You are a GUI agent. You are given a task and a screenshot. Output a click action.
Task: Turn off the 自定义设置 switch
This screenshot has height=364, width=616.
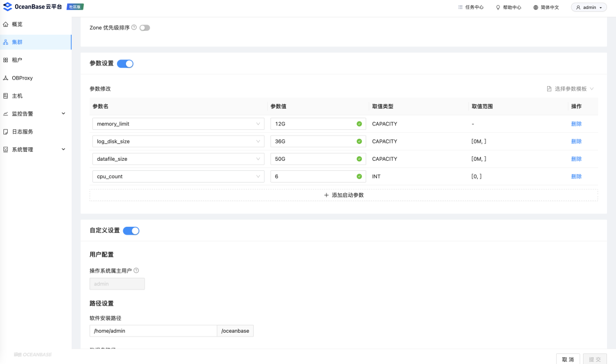[x=131, y=231]
